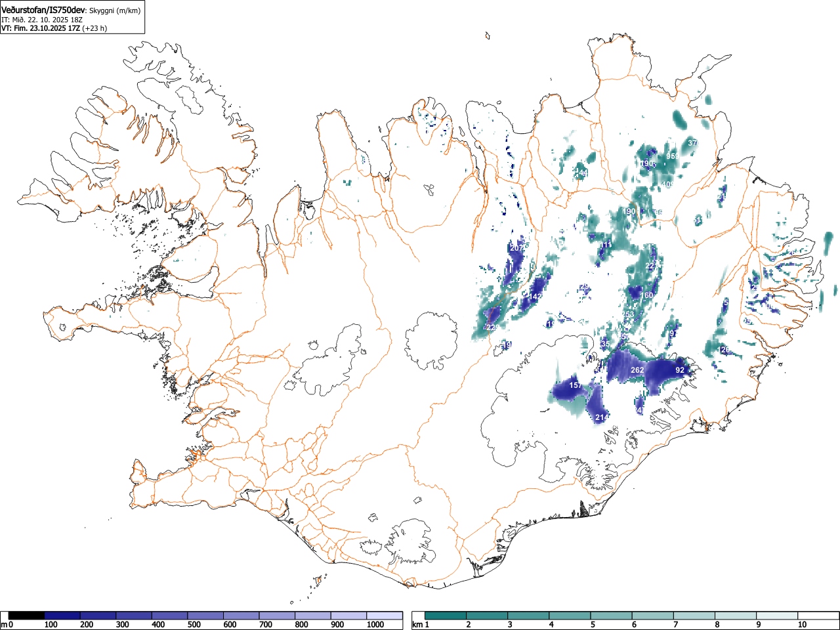Click the '500' tick label in the metres legend

(x=194, y=625)
